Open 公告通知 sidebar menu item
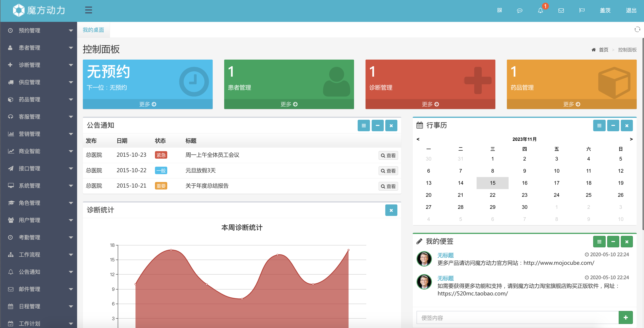644x328 pixels. pyautogui.click(x=39, y=272)
